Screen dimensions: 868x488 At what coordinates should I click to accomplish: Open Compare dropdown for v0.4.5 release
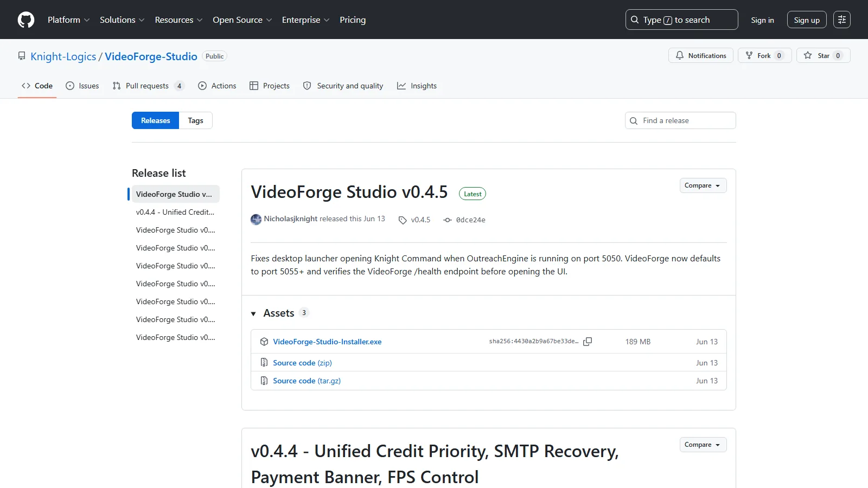703,185
